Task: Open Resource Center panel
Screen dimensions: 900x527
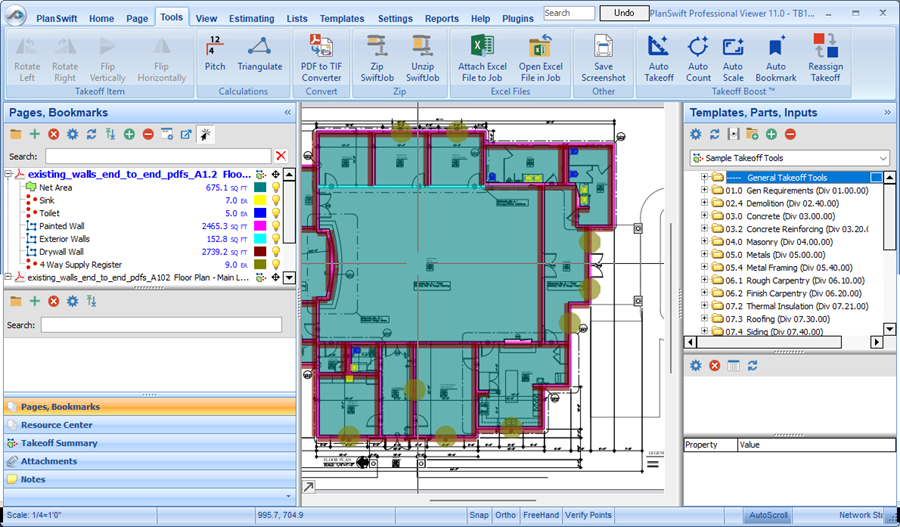Action: pyautogui.click(x=150, y=425)
